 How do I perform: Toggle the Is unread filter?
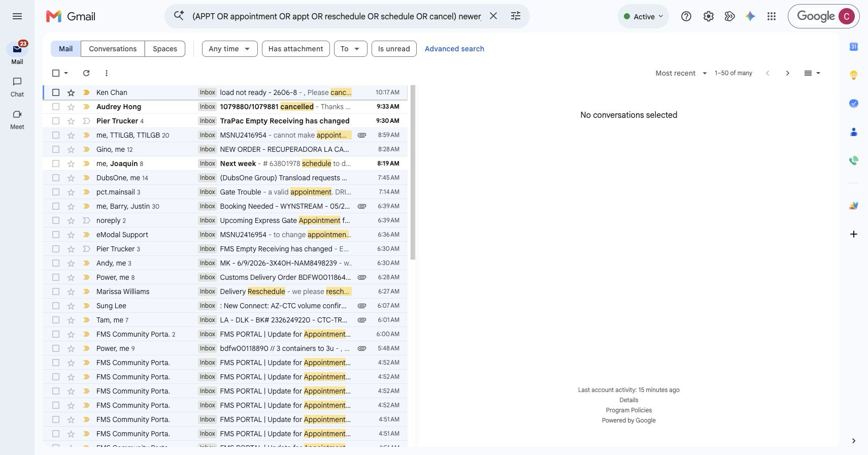coord(394,49)
